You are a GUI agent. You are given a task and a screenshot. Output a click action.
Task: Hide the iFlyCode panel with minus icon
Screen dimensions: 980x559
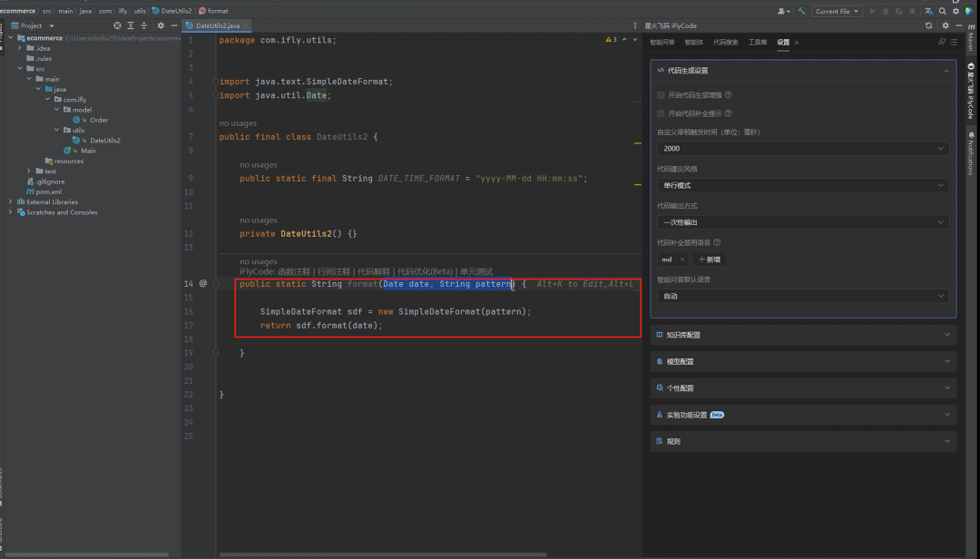click(x=959, y=25)
